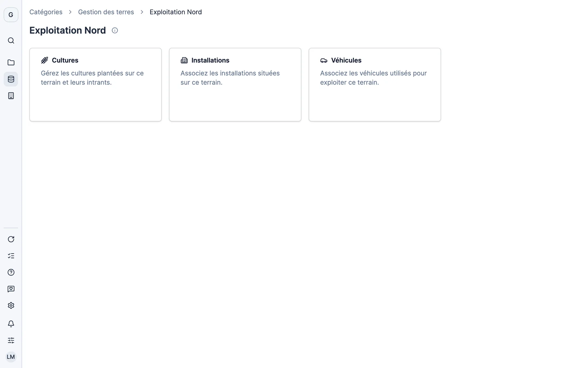Click the Exploitation Nord breadcrumb
Screen dimensions: 588x368
pos(176,12)
